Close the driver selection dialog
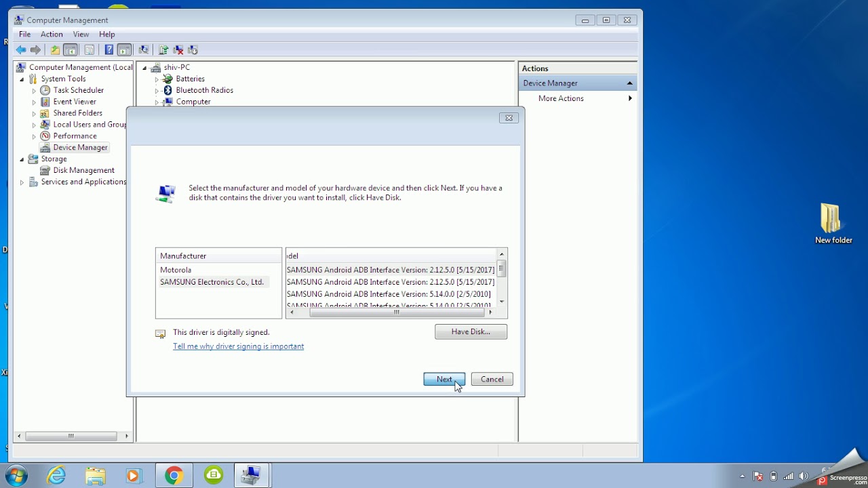Image resolution: width=868 pixels, height=488 pixels. (509, 118)
